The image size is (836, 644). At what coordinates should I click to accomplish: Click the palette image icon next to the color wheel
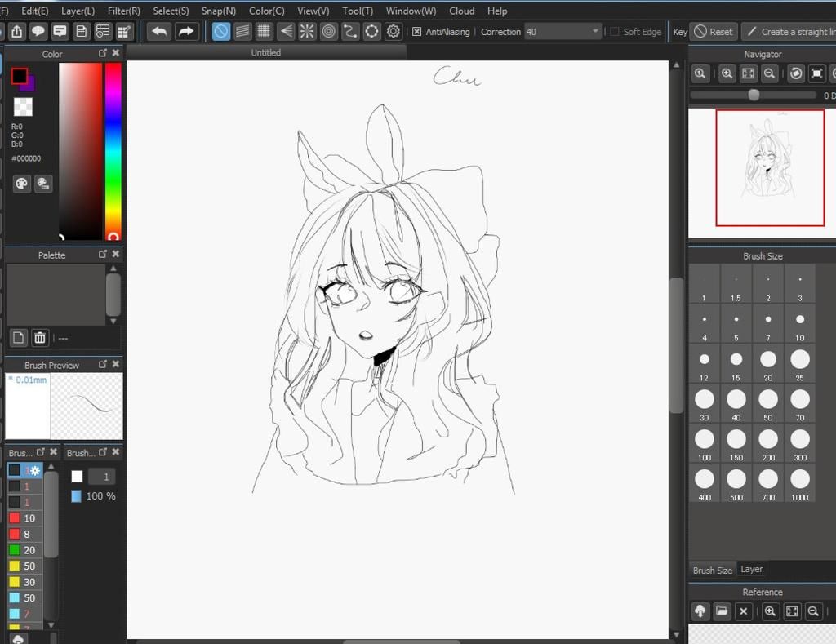(x=43, y=184)
